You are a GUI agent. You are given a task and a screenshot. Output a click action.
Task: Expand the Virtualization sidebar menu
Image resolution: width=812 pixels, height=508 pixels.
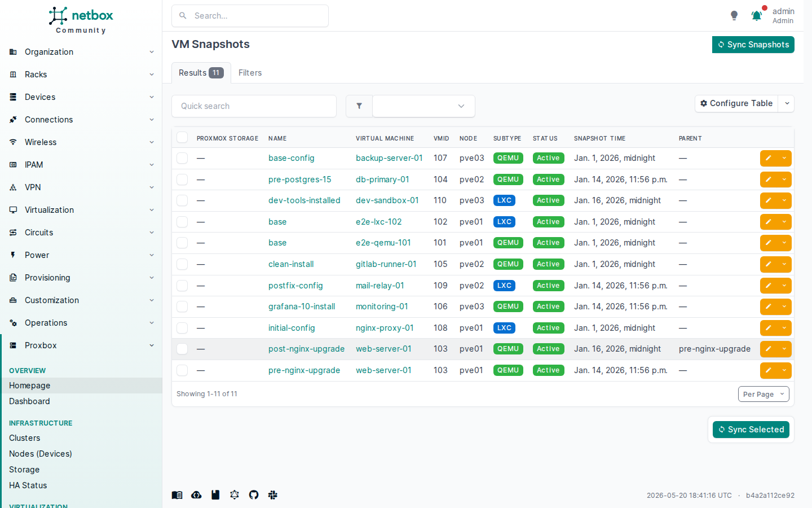point(81,210)
